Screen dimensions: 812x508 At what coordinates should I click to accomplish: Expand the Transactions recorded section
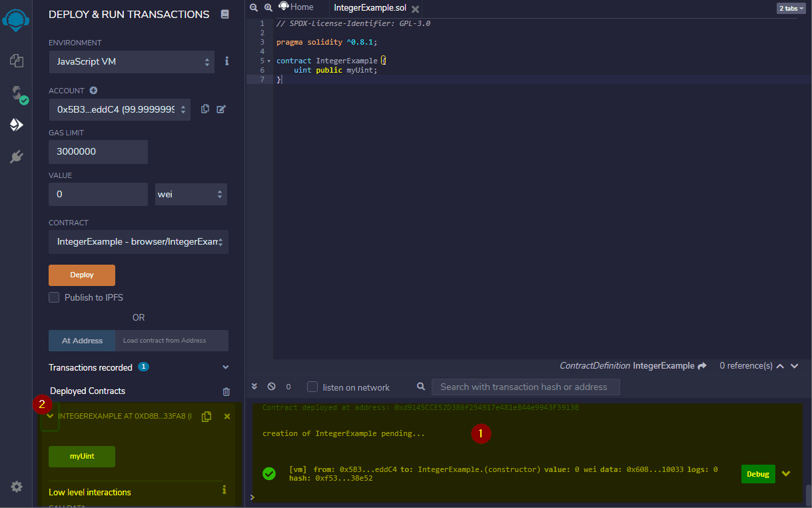pyautogui.click(x=225, y=367)
